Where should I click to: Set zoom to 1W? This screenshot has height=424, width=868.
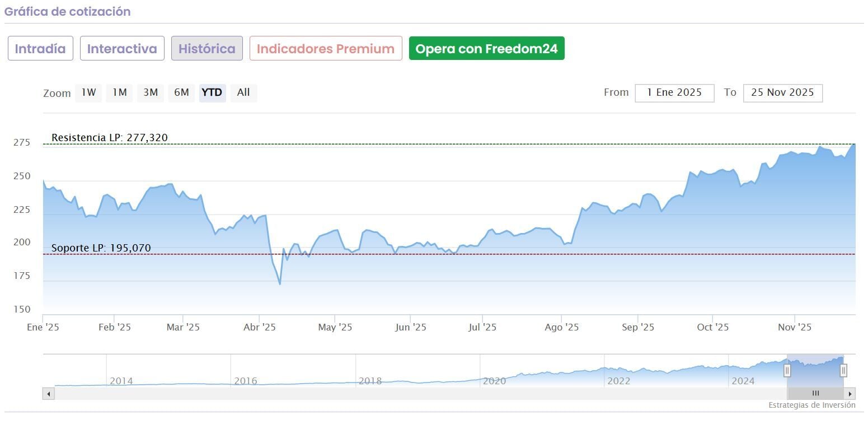tap(89, 92)
